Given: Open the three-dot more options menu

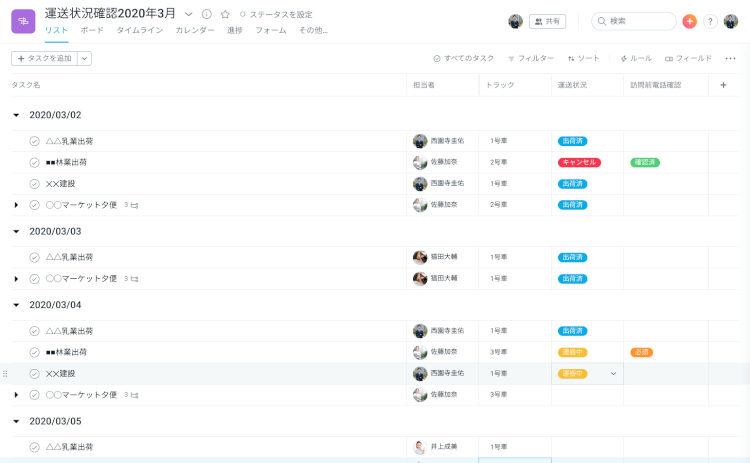Looking at the screenshot, I should point(730,58).
